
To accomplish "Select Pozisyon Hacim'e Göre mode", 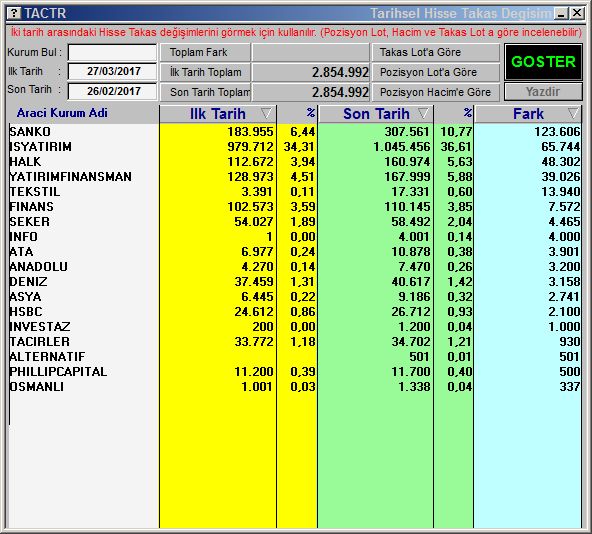I will click(436, 92).
